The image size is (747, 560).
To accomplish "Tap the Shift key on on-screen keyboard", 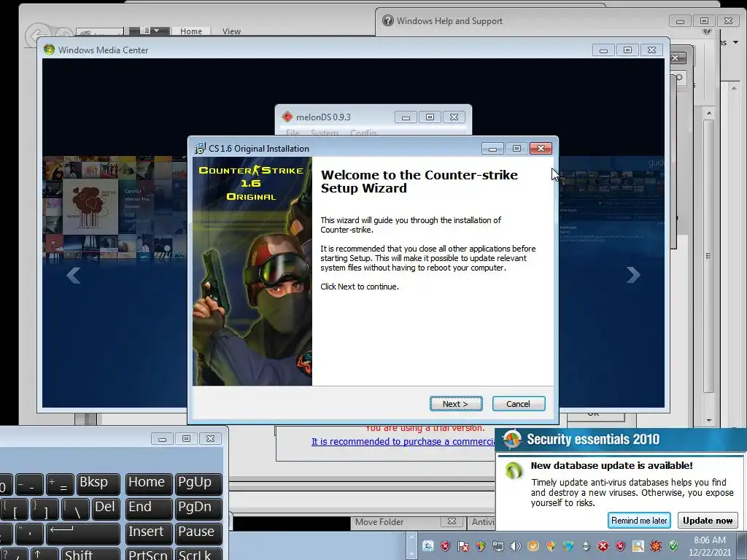I will [x=90, y=555].
